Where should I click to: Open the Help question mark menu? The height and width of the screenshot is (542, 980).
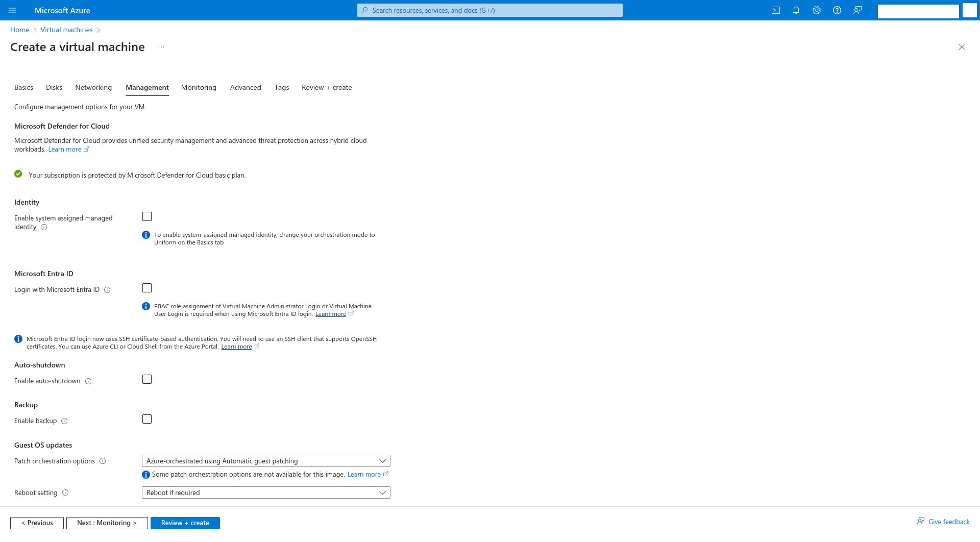[x=837, y=10]
